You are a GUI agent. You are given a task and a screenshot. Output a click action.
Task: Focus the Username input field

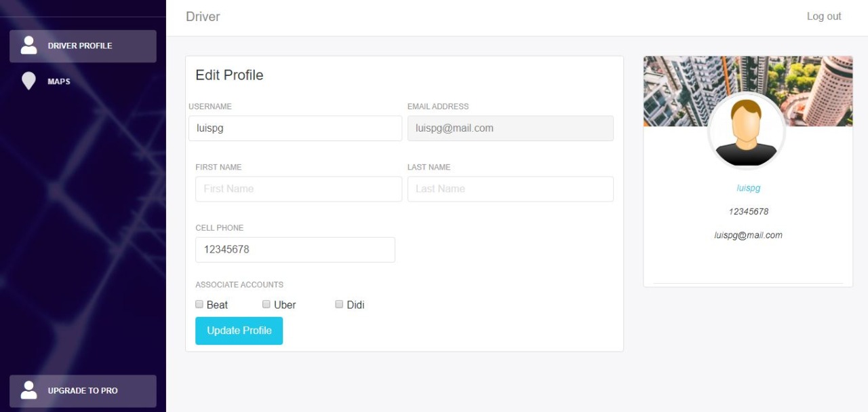[295, 128]
